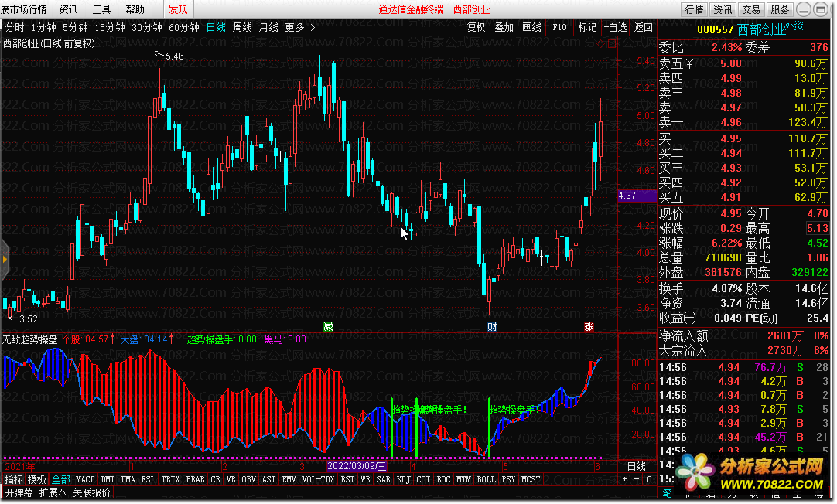Click the 复权 button
Image resolution: width=837 pixels, height=504 pixels.
[477, 27]
